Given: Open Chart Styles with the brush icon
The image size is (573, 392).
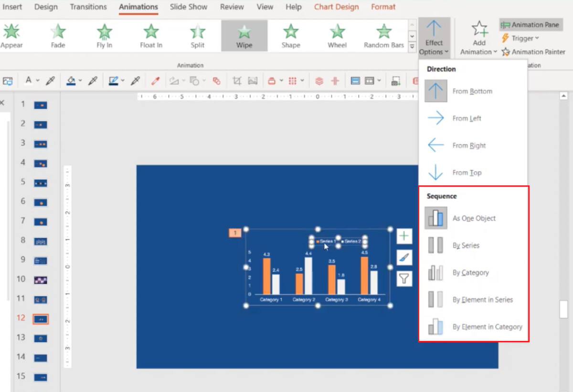Looking at the screenshot, I should tap(403, 257).
